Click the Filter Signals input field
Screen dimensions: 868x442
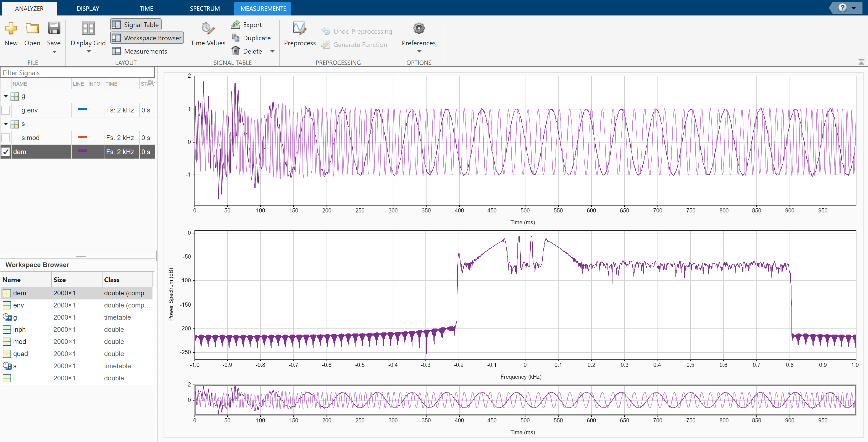pyautogui.click(x=78, y=73)
